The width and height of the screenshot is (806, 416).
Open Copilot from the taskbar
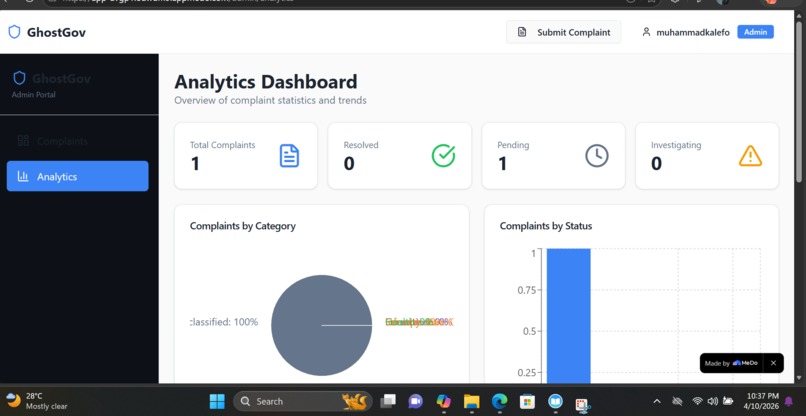point(443,401)
